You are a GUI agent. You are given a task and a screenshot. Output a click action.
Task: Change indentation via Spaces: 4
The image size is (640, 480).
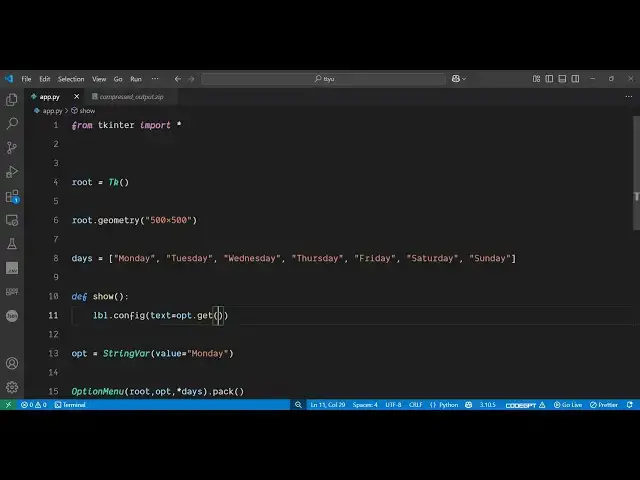point(365,405)
